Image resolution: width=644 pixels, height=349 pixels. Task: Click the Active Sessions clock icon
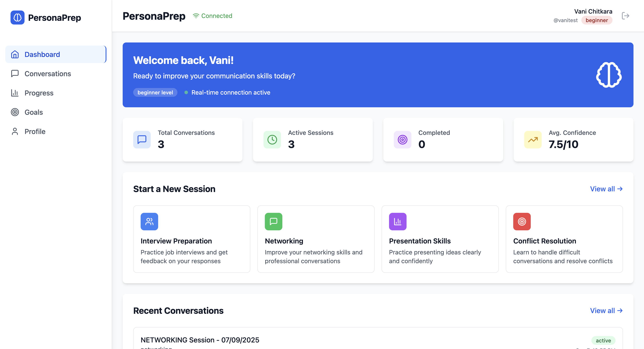pyautogui.click(x=272, y=140)
